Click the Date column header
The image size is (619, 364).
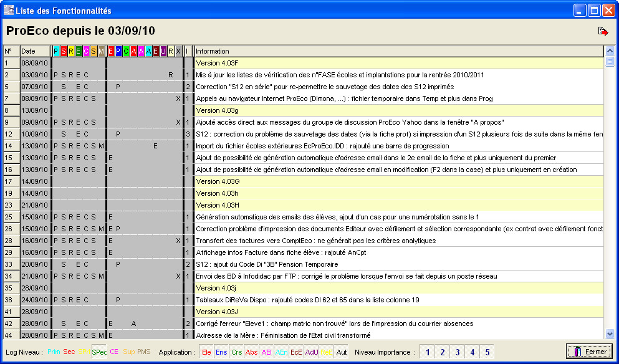click(36, 51)
